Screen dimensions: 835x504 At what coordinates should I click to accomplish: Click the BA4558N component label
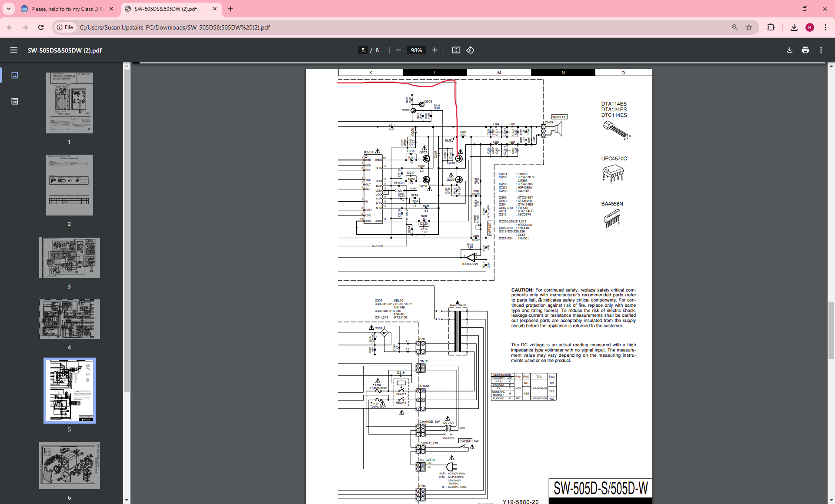click(x=612, y=204)
